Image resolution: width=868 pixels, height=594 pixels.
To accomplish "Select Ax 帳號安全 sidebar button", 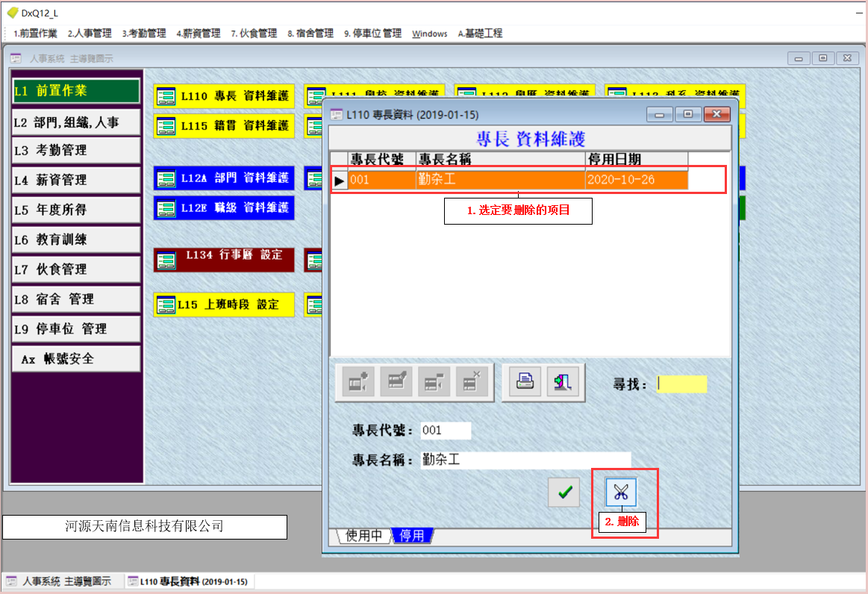I will [x=76, y=359].
